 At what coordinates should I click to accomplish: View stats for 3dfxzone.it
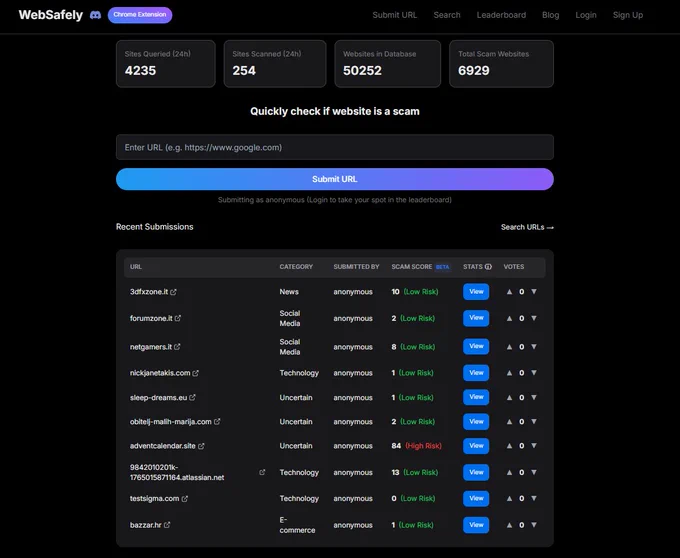(x=476, y=292)
